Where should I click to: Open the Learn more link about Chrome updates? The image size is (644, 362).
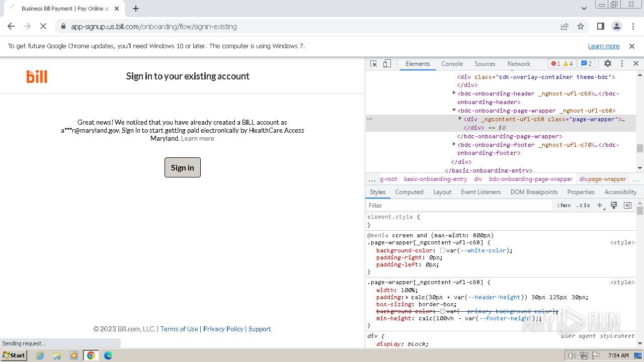[x=604, y=46]
